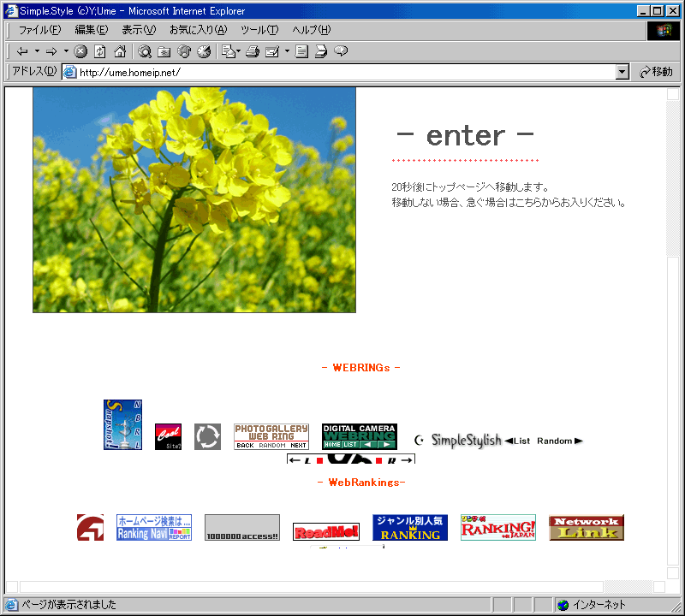The width and height of the screenshot is (685, 616).
Task: Click the page icon beside the URL
Action: point(70,72)
